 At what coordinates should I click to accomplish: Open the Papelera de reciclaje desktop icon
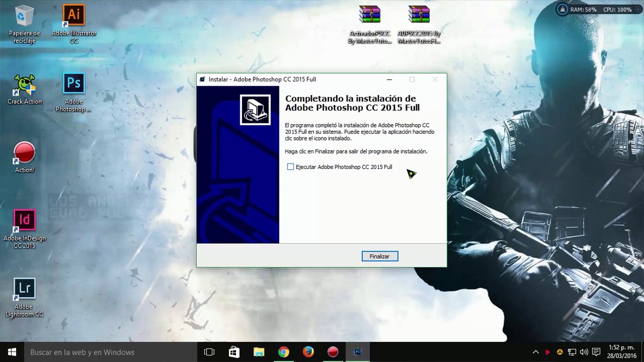24,24
